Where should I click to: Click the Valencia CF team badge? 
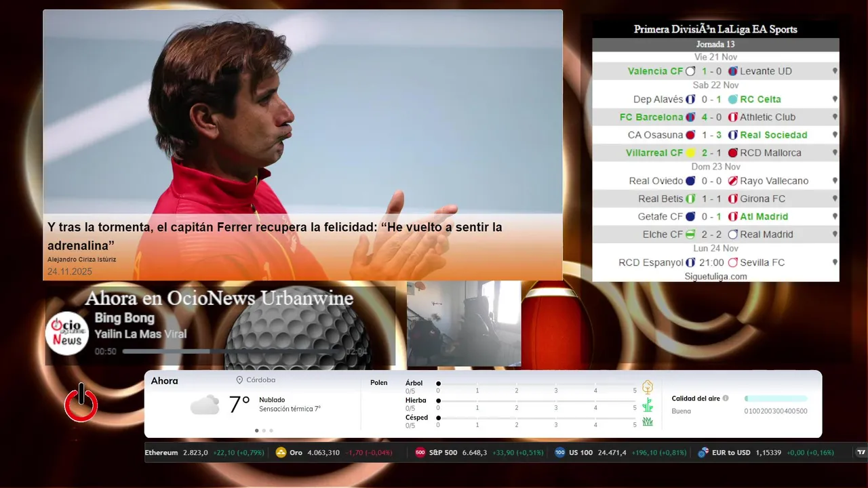[x=690, y=71]
